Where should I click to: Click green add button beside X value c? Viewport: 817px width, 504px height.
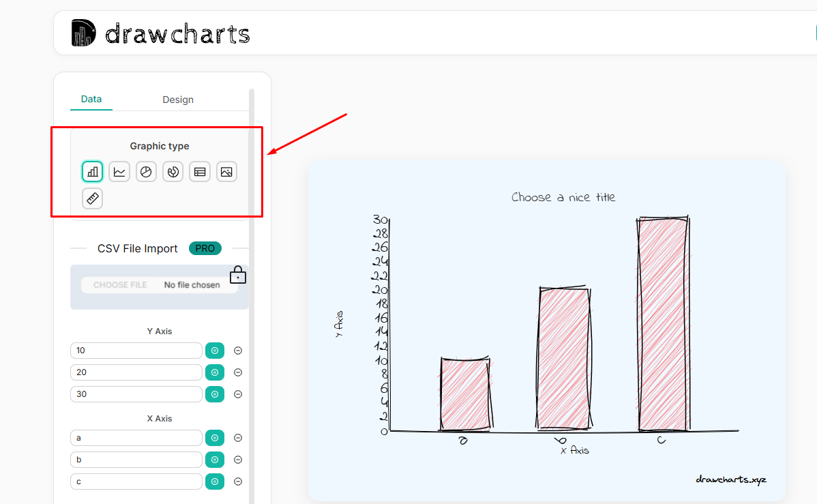point(215,482)
